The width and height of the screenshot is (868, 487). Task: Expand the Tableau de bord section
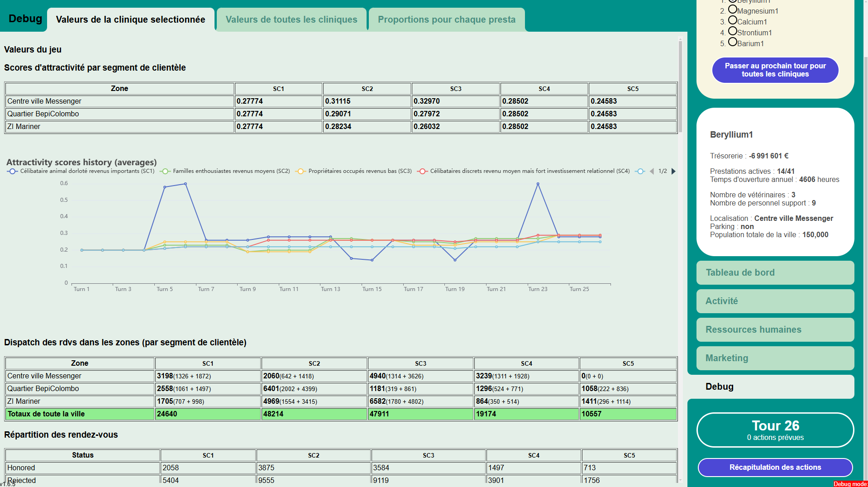[775, 273]
